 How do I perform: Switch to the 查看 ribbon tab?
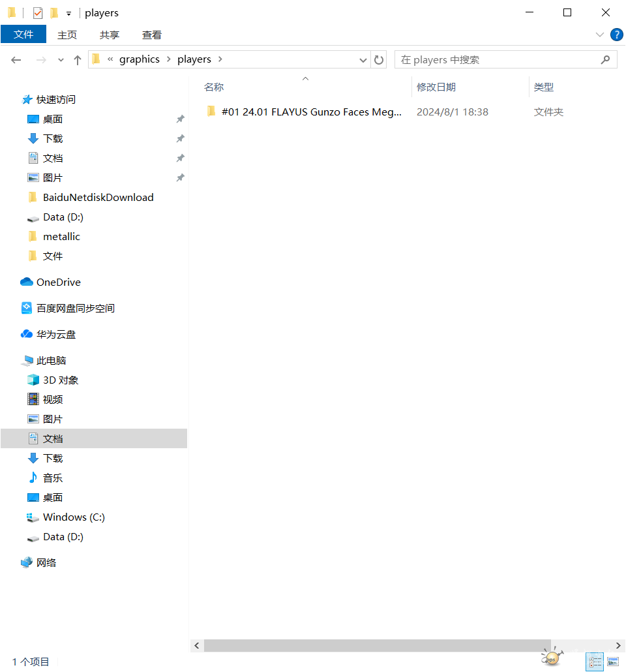point(151,35)
